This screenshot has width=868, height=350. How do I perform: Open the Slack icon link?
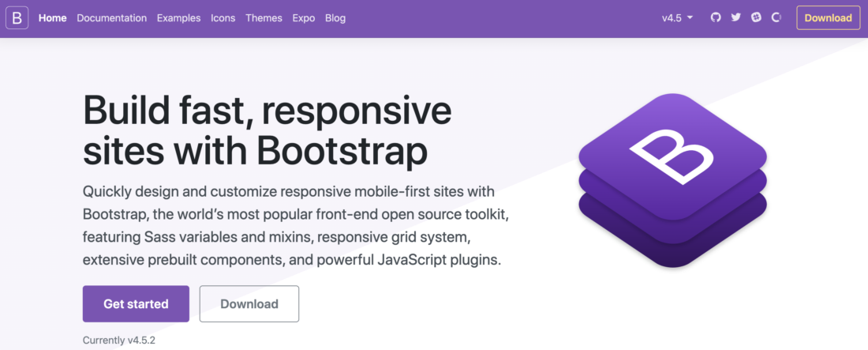tap(756, 17)
